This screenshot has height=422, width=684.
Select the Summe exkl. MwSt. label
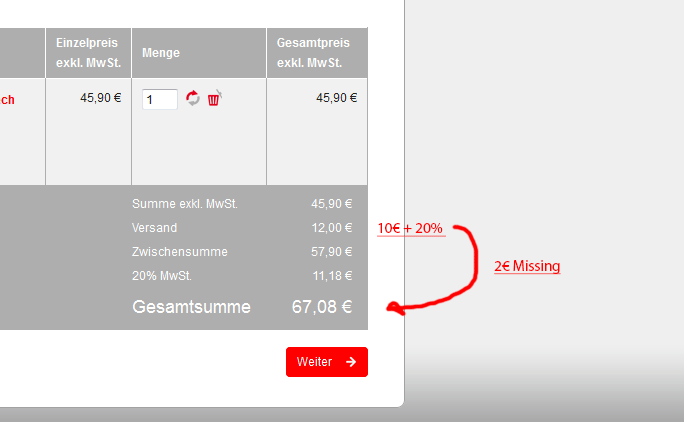(185, 204)
